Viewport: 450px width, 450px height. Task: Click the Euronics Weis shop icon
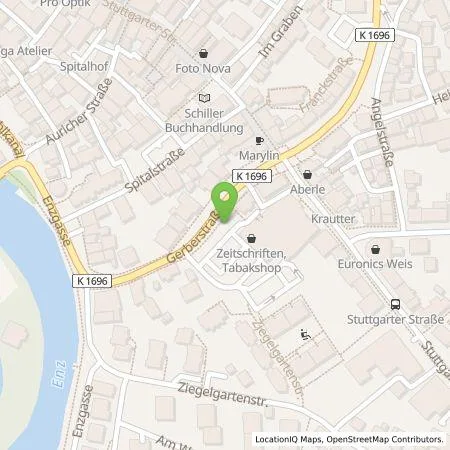pyautogui.click(x=375, y=249)
